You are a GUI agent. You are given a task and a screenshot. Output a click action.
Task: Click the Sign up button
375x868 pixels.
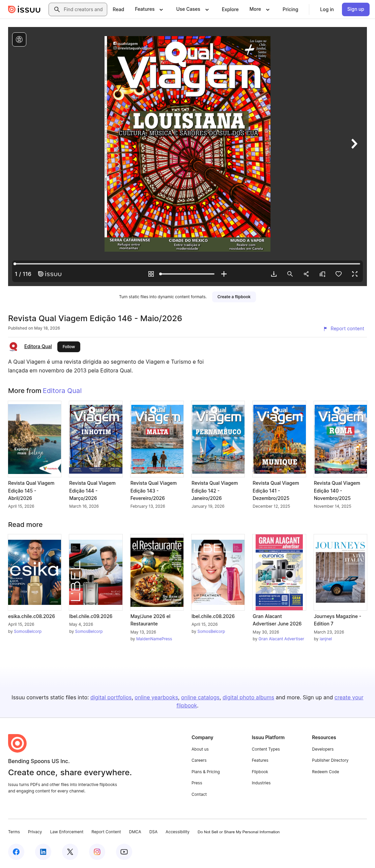tap(355, 9)
